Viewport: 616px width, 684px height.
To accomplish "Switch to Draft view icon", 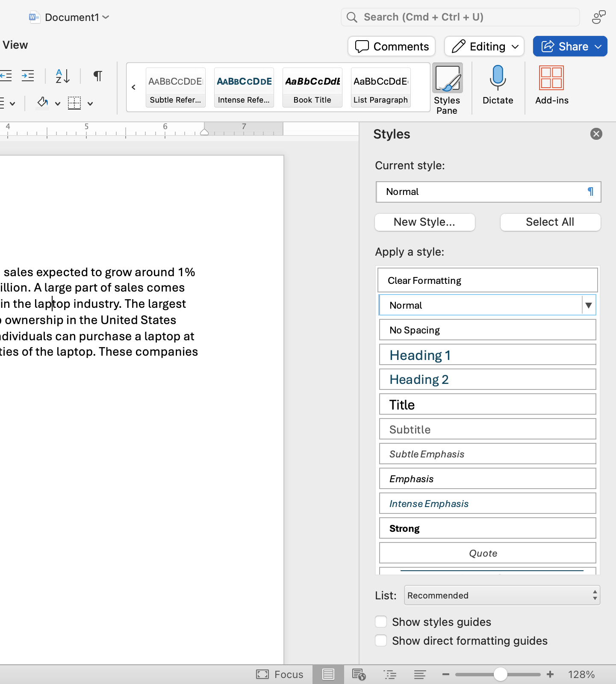I will (x=420, y=675).
